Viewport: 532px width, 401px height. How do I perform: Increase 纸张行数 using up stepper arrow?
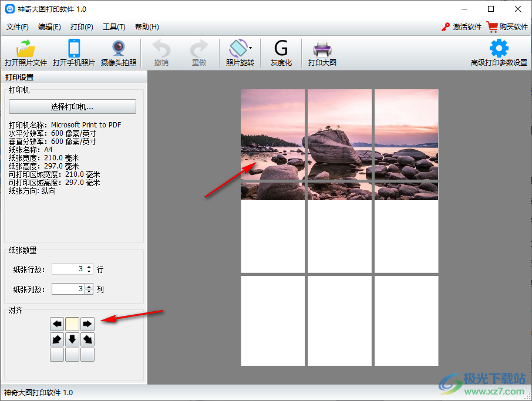[x=89, y=267]
